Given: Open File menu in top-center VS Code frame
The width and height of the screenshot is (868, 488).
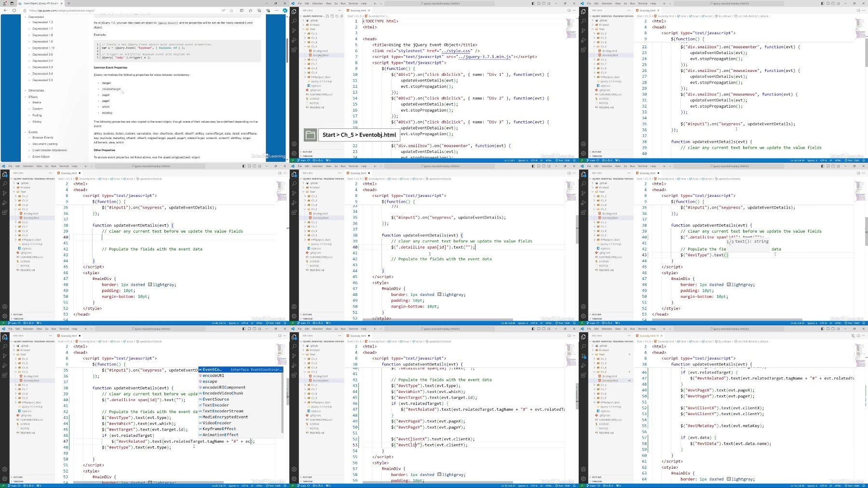Looking at the screenshot, I should (x=300, y=3).
